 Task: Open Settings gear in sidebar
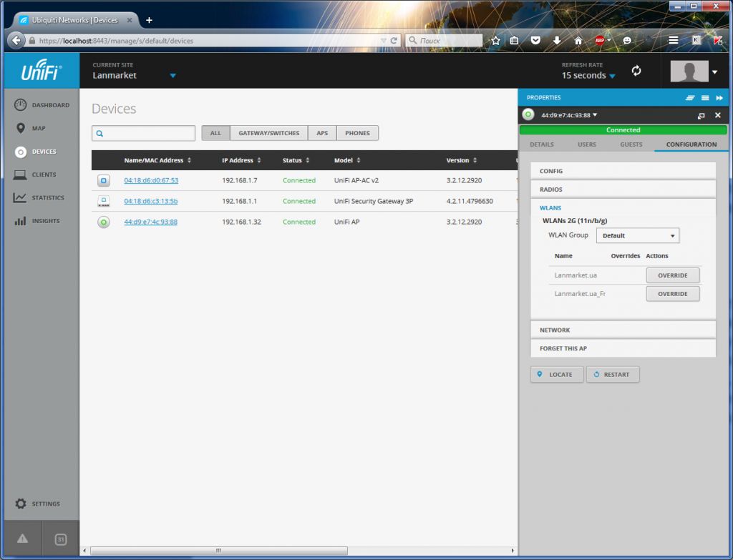(21, 503)
